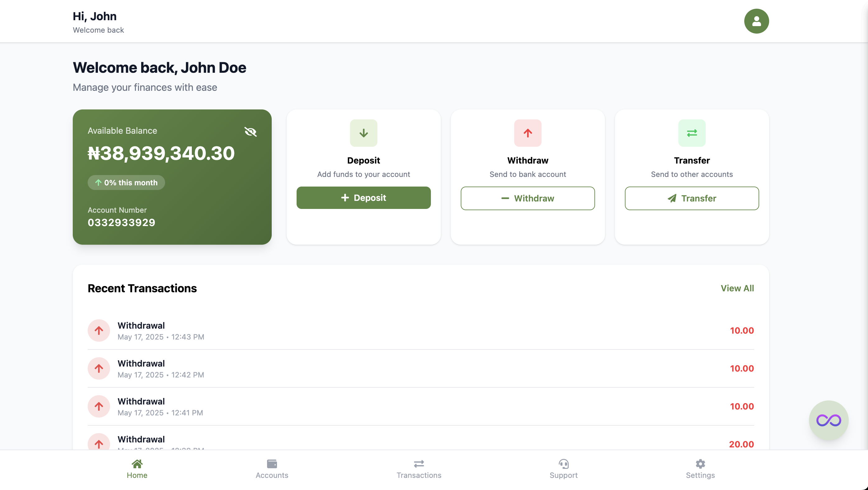Open the Transactions arrows icon
868x490 pixels.
coord(419,464)
